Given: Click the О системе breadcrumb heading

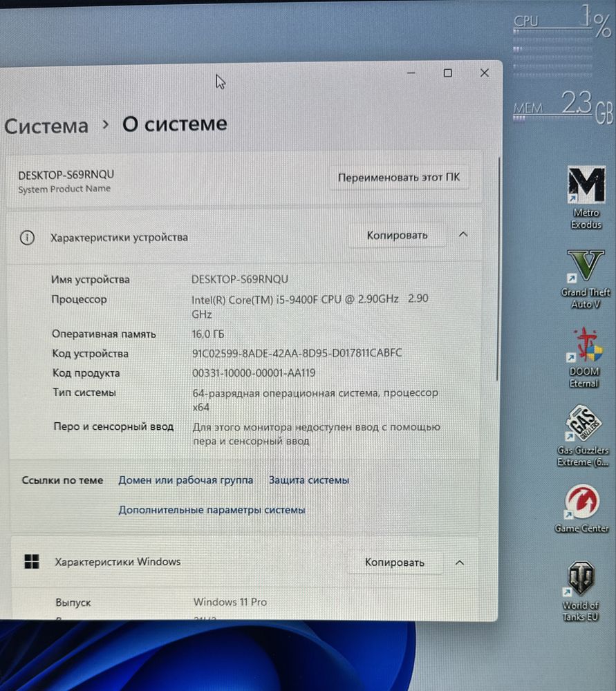Looking at the screenshot, I should pyautogui.click(x=175, y=124).
